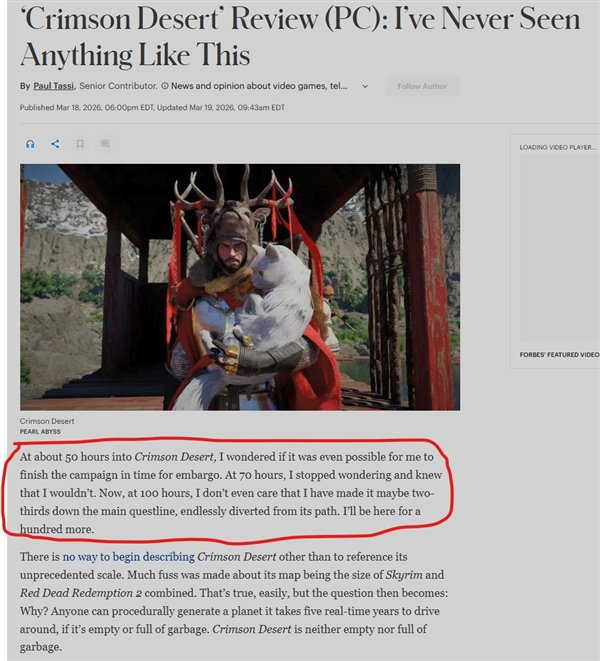Image resolution: width=600 pixels, height=661 pixels.
Task: Click the PEARL ABYSS image credit
Action: [x=40, y=432]
